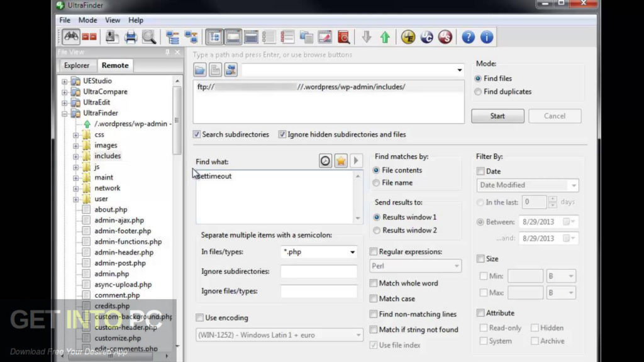Enable Find non-matching lines
This screenshot has height=362, width=644.
[x=374, y=314]
